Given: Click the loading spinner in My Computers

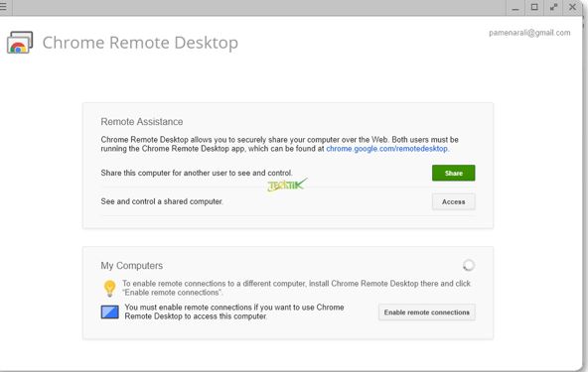Looking at the screenshot, I should point(469,265).
